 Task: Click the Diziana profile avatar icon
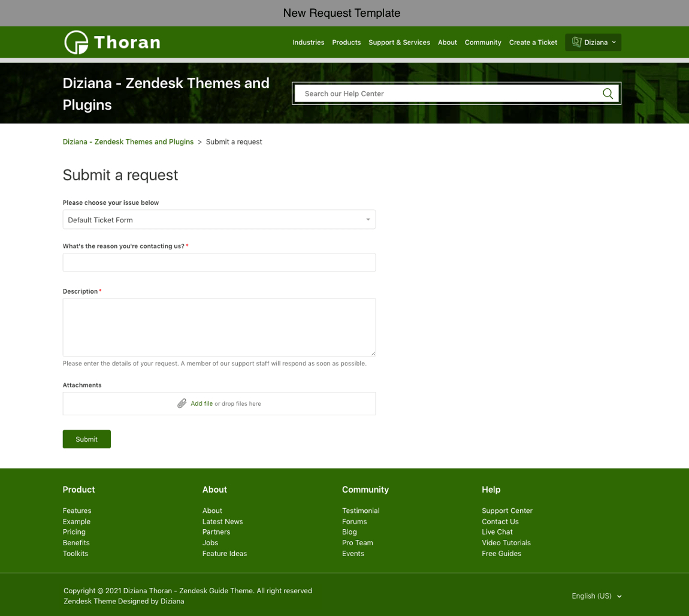(576, 42)
